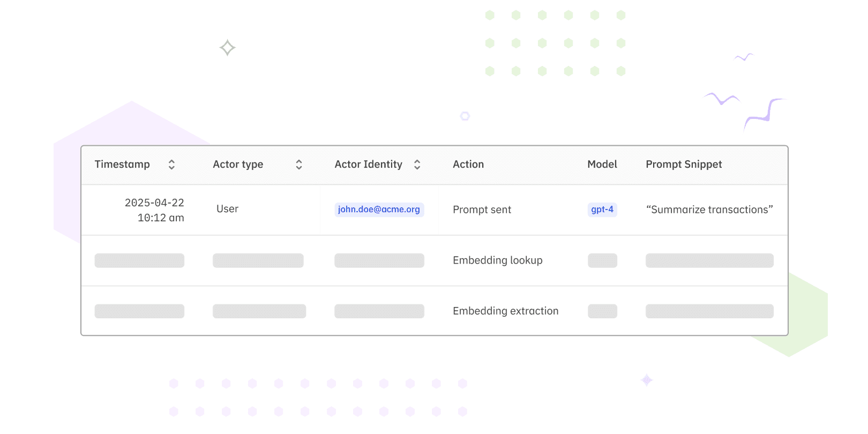The image size is (868, 434).
Task: Click the 2025-04-22 10:12 am timestamp cell
Action: 154,210
